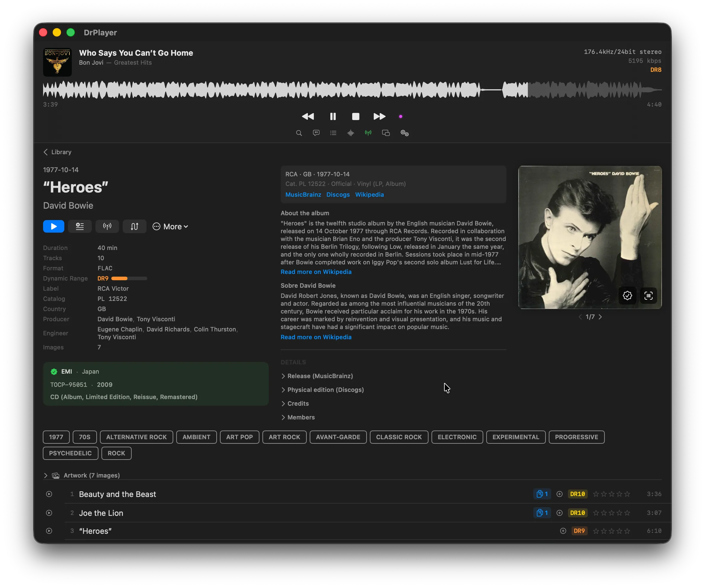The image size is (705, 588).
Task: Show the queue list icon
Action: (x=333, y=133)
